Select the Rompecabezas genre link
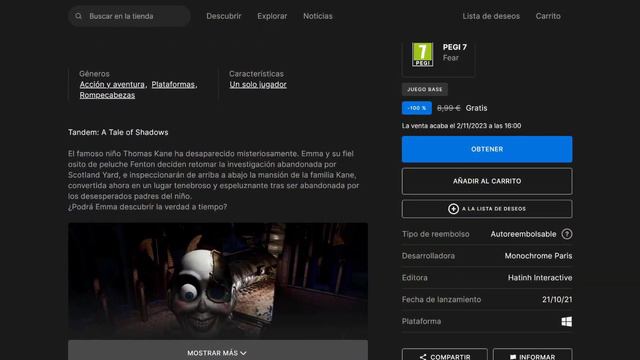The image size is (640, 360). click(107, 95)
